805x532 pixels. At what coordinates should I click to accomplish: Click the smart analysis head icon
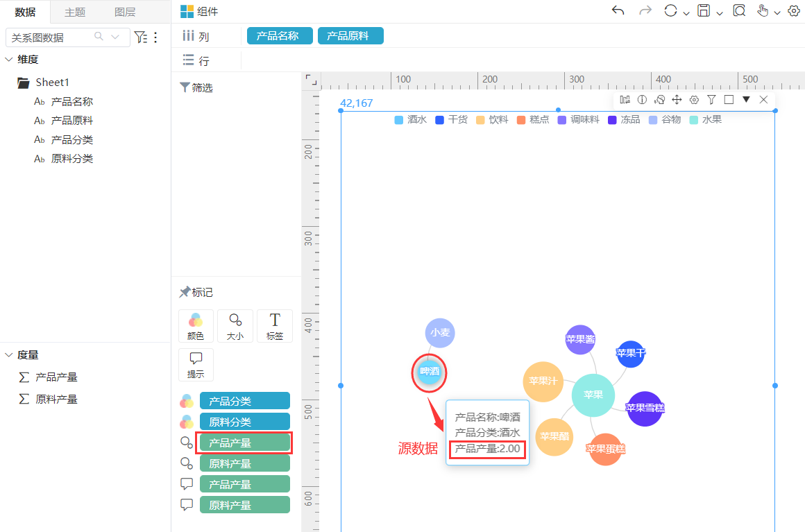click(x=660, y=99)
